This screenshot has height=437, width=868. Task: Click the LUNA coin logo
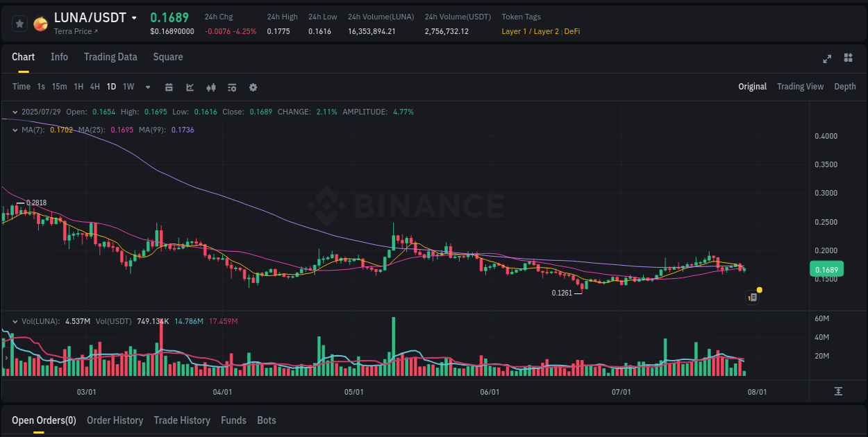[x=40, y=23]
